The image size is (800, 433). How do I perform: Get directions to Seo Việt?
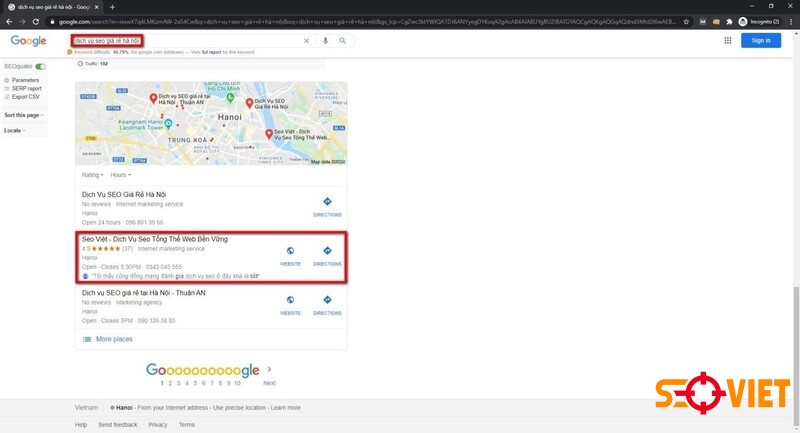[327, 256]
